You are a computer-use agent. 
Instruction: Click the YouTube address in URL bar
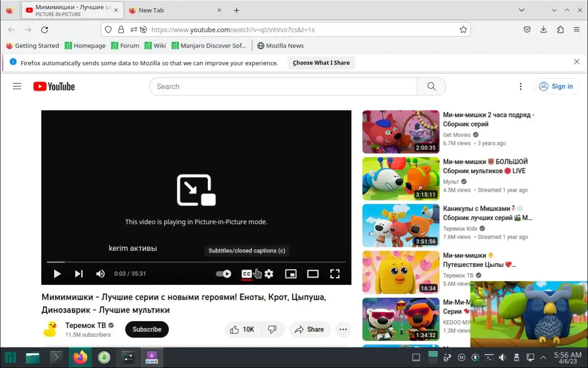[233, 30]
